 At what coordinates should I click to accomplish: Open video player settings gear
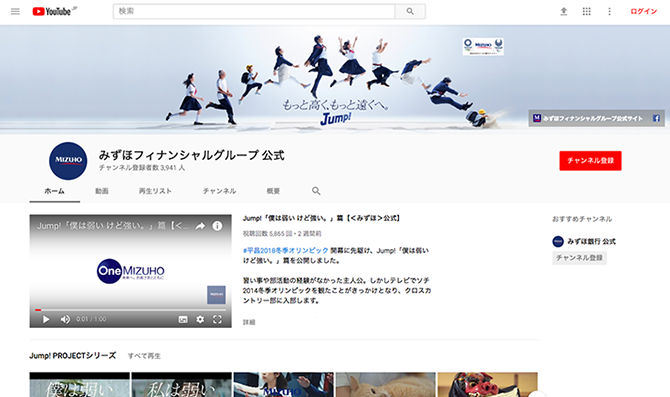pos(200,319)
